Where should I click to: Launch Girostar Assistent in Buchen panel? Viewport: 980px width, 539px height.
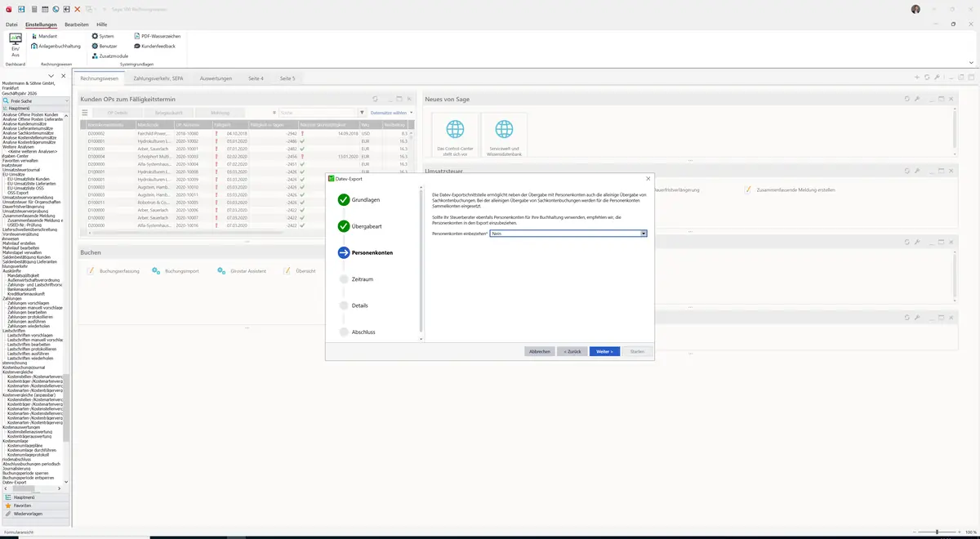(x=243, y=270)
